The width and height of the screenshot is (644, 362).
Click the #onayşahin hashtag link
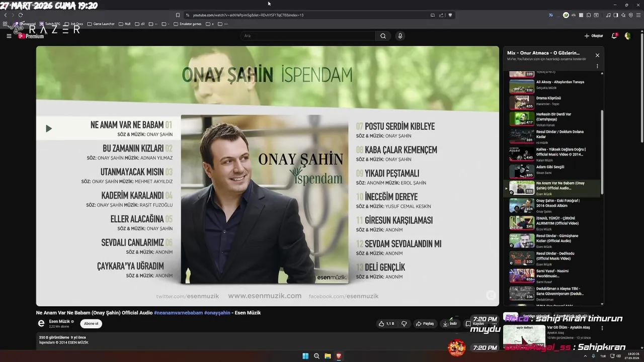[217, 313]
